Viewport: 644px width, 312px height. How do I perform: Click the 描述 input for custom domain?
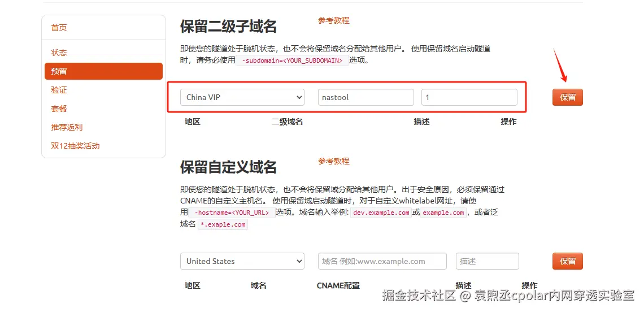[488, 261]
